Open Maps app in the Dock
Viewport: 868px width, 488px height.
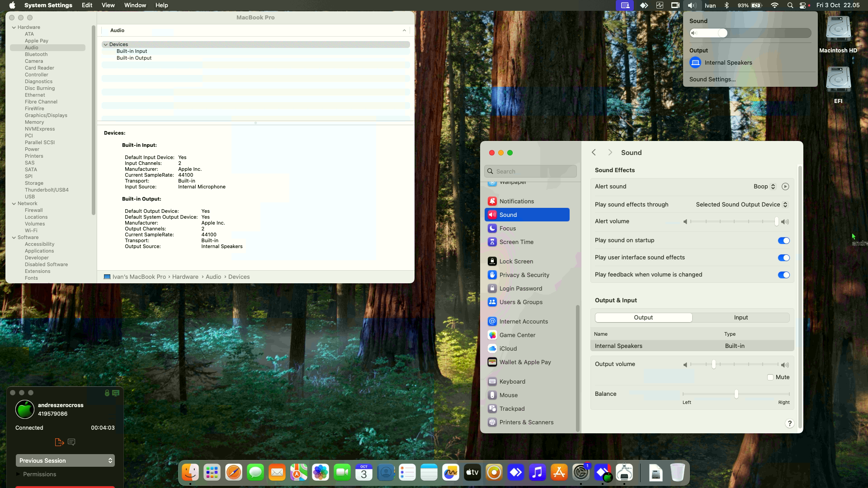tap(299, 473)
